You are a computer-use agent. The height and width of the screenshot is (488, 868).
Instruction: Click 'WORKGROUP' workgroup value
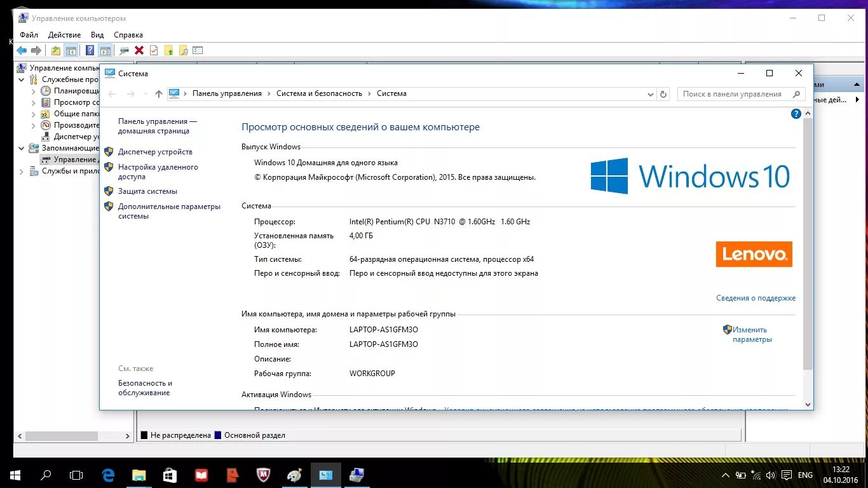point(372,374)
